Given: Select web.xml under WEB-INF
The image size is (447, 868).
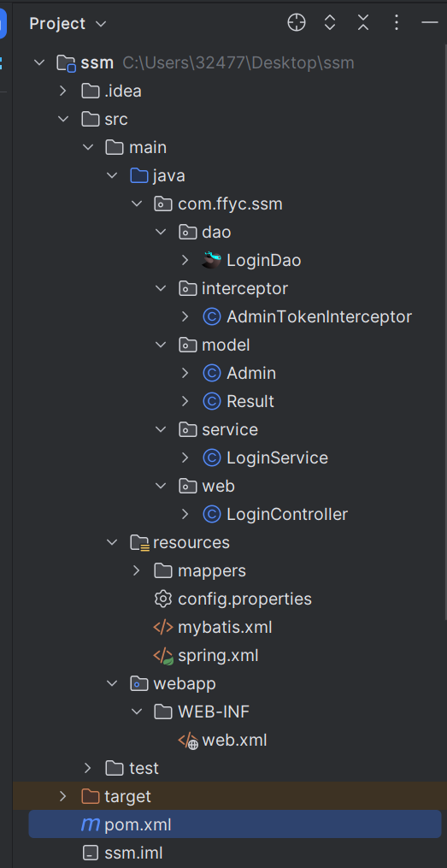Looking at the screenshot, I should [x=234, y=740].
